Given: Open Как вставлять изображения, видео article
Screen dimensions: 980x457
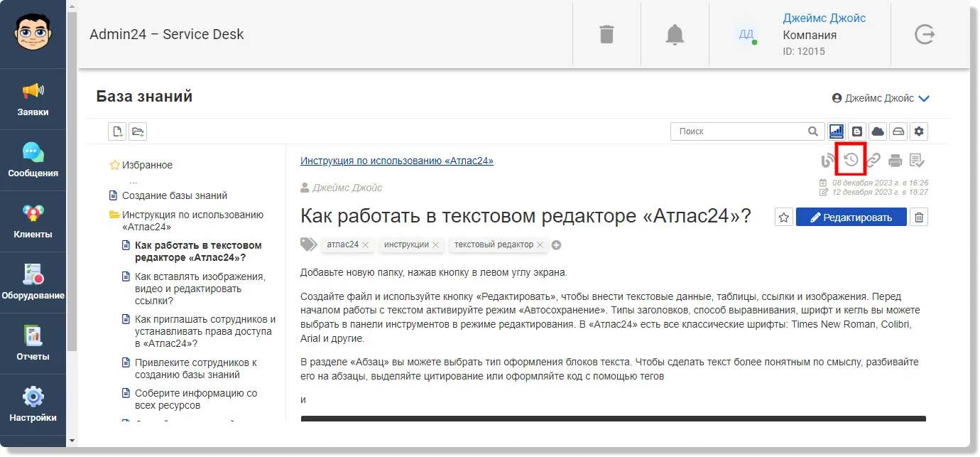Looking at the screenshot, I should [200, 289].
